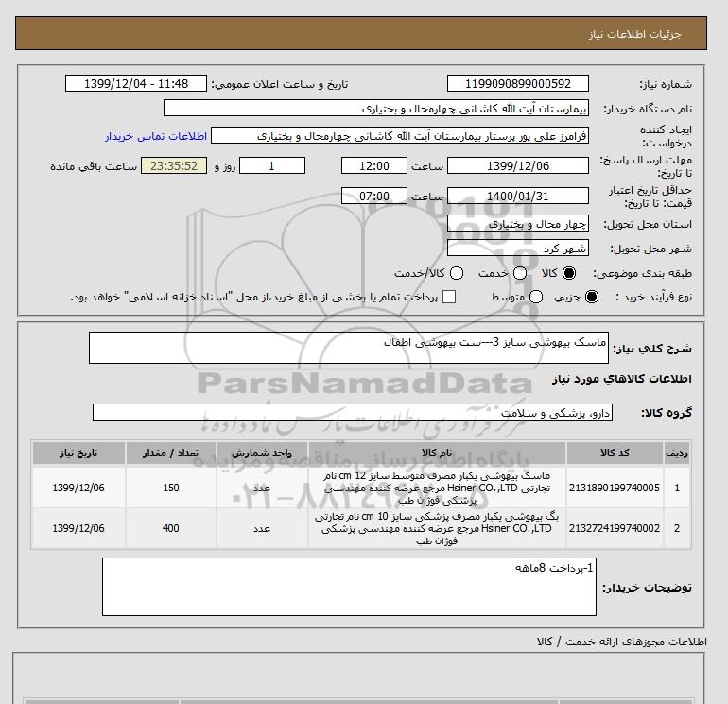Click quantity 150 in row 1
The width and height of the screenshot is (728, 704).
(x=170, y=488)
